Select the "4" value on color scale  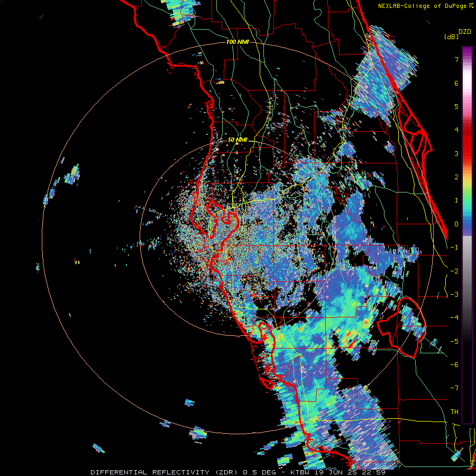[456, 130]
